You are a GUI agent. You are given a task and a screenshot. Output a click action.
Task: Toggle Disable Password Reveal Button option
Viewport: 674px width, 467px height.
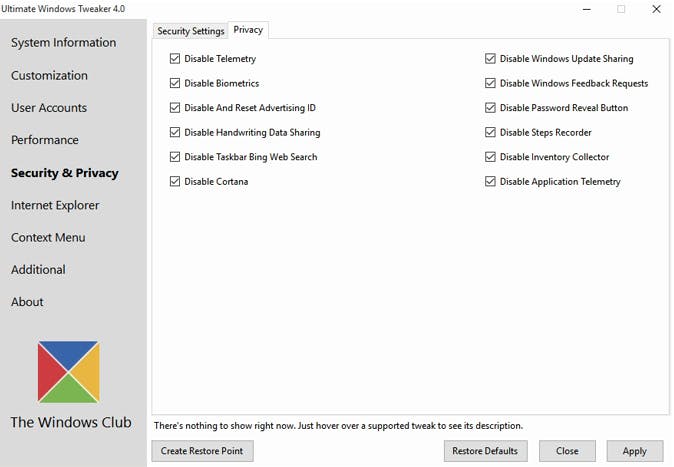point(491,108)
